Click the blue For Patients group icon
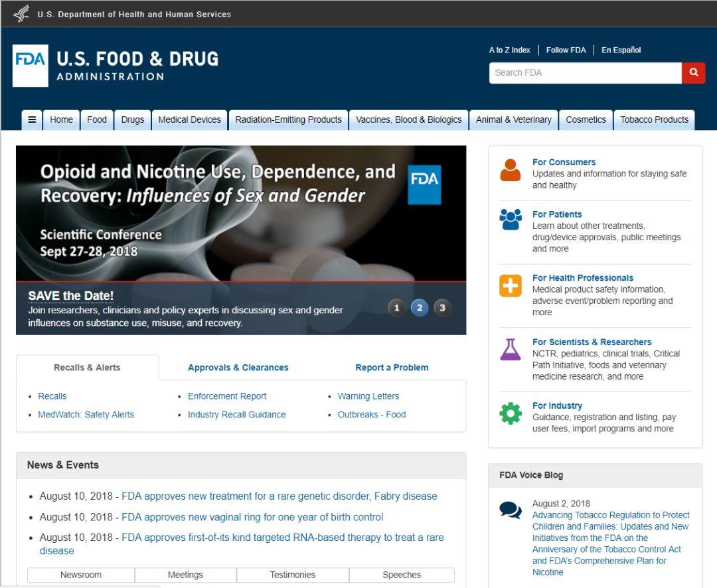The image size is (717, 588). [x=511, y=220]
